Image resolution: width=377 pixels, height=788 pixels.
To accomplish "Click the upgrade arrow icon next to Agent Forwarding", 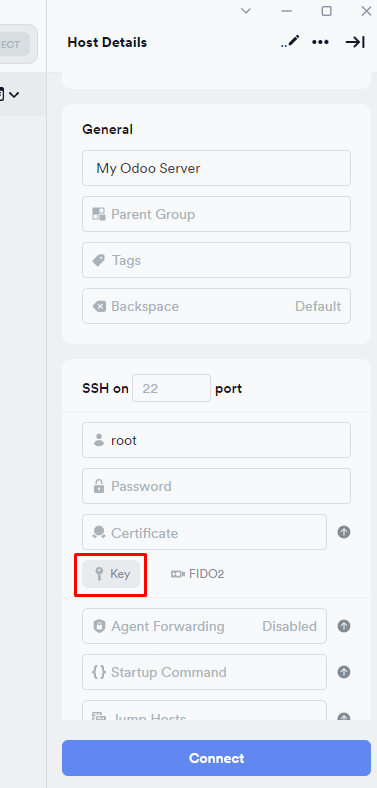I will (344, 626).
